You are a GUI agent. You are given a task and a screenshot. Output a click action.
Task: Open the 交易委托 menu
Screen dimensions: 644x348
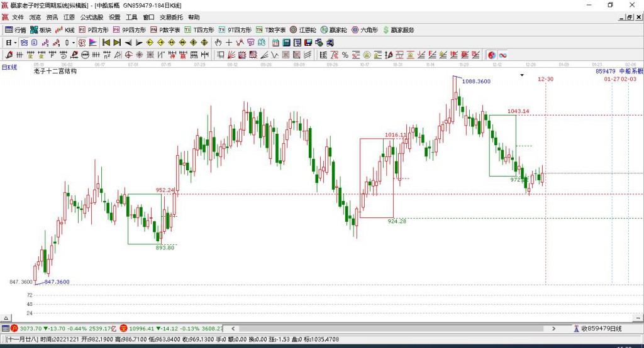171,17
